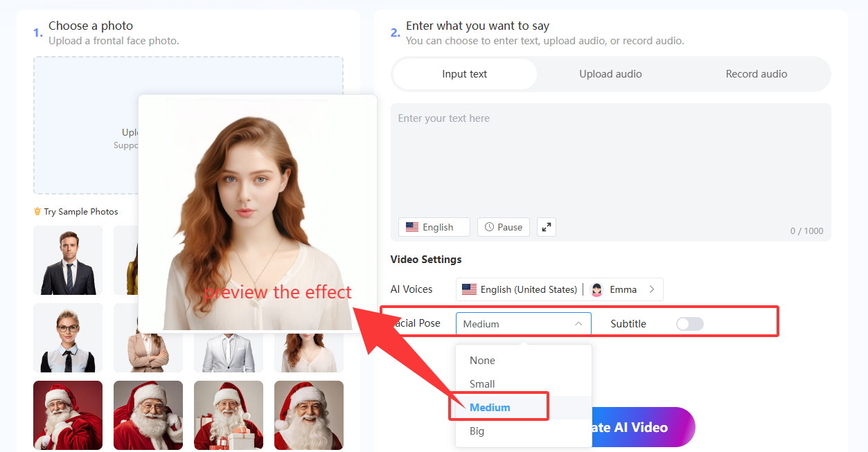Click the expand text area icon
This screenshot has height=452, width=868.
click(x=547, y=227)
